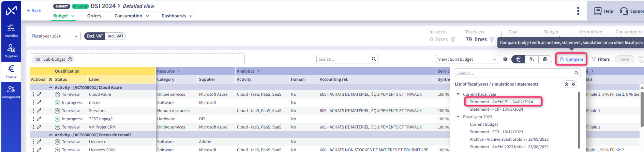Open the Portfolios sidebar section
Image resolution: width=644 pixels, height=152 pixels.
pyautogui.click(x=11, y=31)
